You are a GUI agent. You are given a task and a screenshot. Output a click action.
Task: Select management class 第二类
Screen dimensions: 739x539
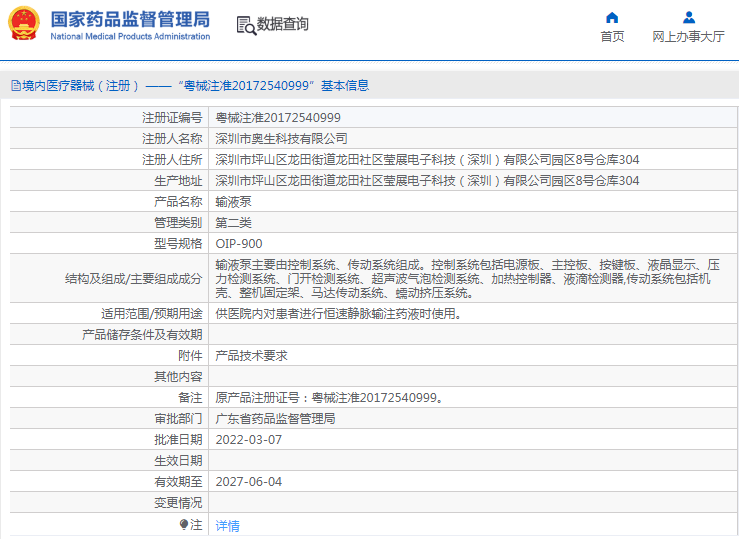pyautogui.click(x=233, y=222)
